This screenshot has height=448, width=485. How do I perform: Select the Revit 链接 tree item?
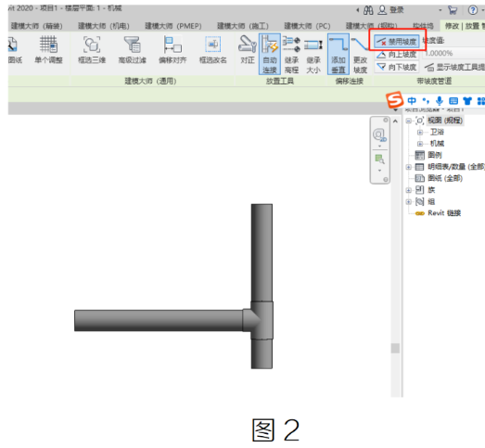[444, 213]
